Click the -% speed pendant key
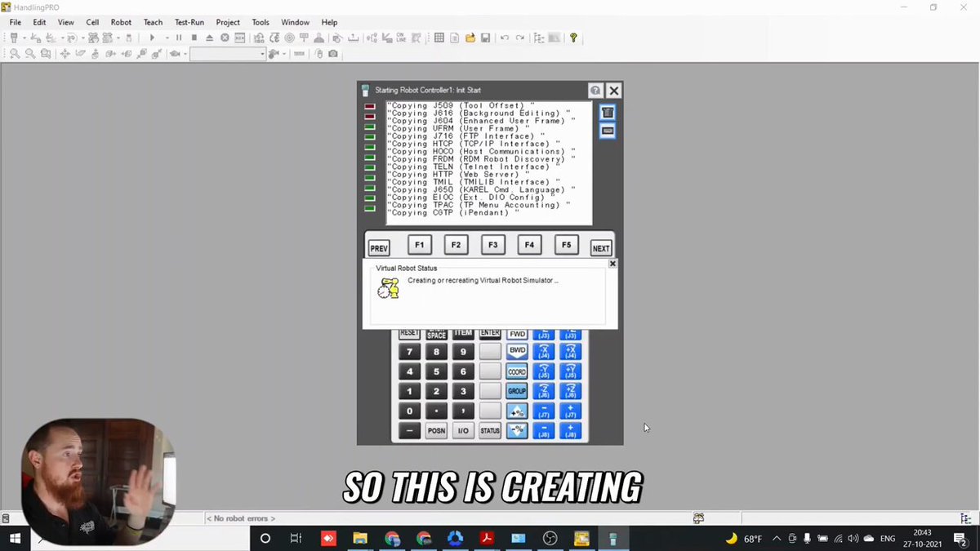The height and width of the screenshot is (551, 980). pos(517,431)
